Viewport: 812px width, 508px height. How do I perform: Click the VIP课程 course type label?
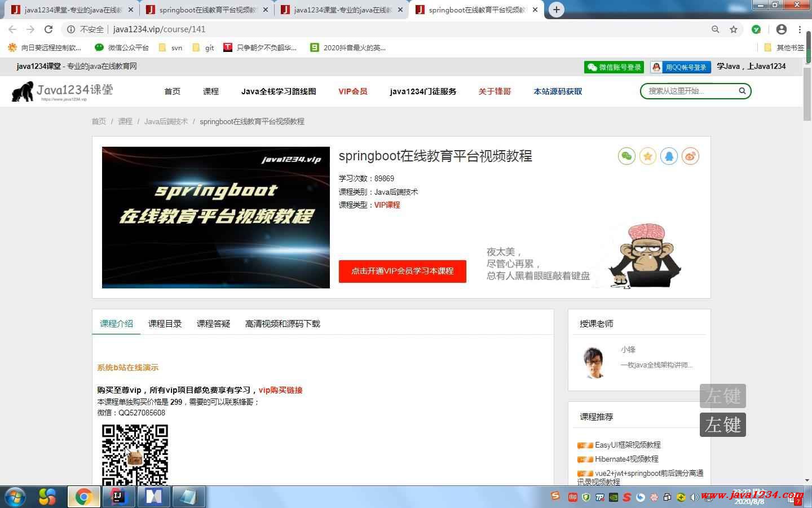387,205
